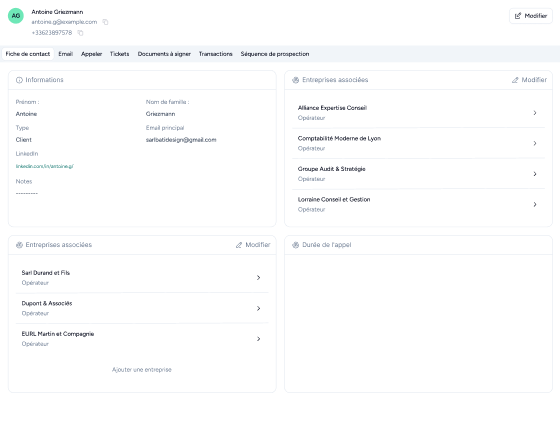
Task: Expand Dupont & Associés chevron
Action: [x=259, y=308]
